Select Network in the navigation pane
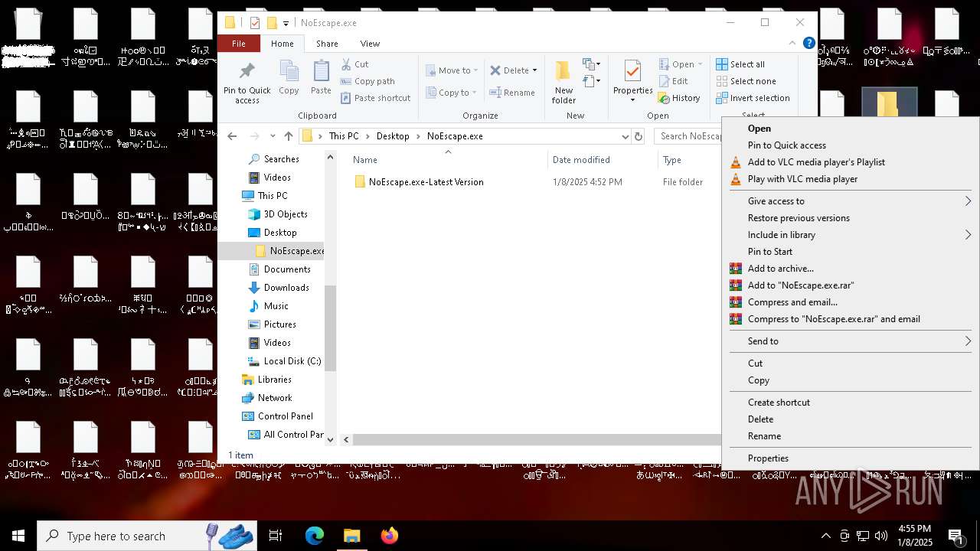The image size is (980, 551). coord(274,398)
